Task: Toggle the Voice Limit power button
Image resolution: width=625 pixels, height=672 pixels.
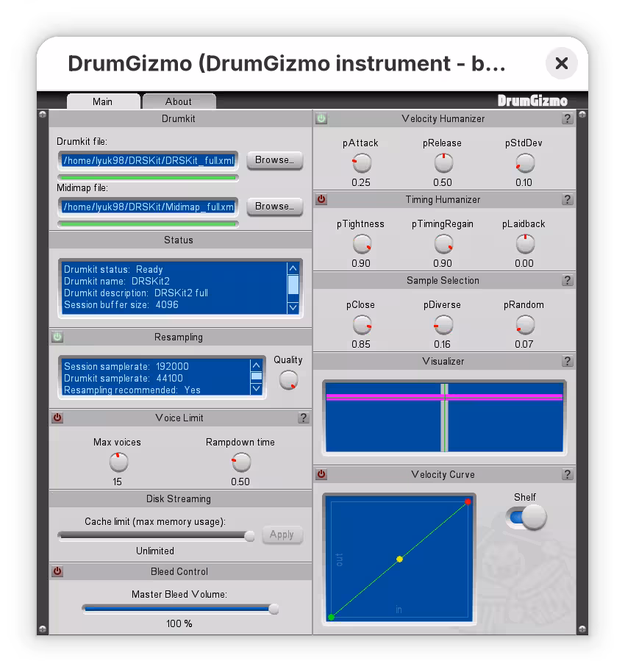Action: [x=57, y=418]
